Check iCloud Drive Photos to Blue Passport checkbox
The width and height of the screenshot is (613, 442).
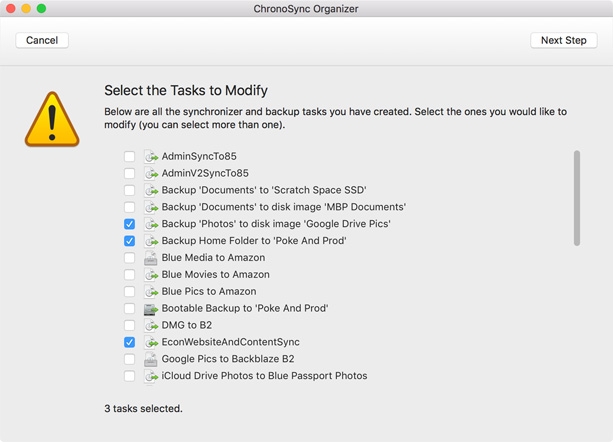coord(129,376)
